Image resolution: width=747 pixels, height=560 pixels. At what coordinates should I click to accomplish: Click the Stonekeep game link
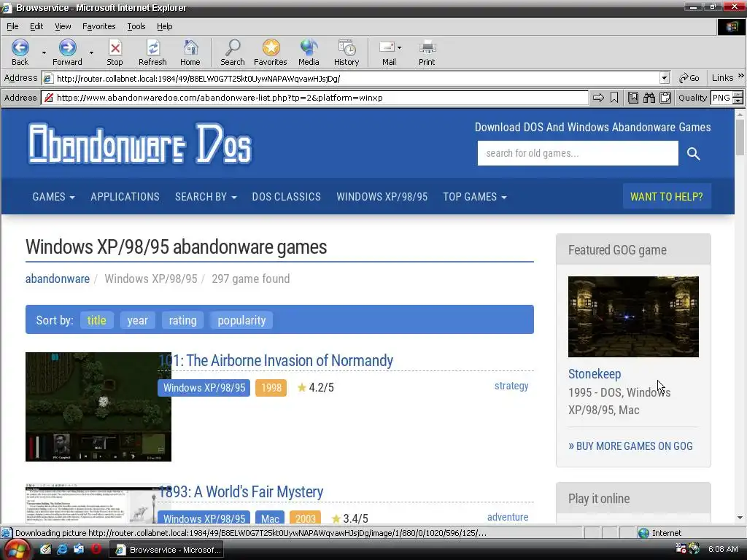(595, 374)
